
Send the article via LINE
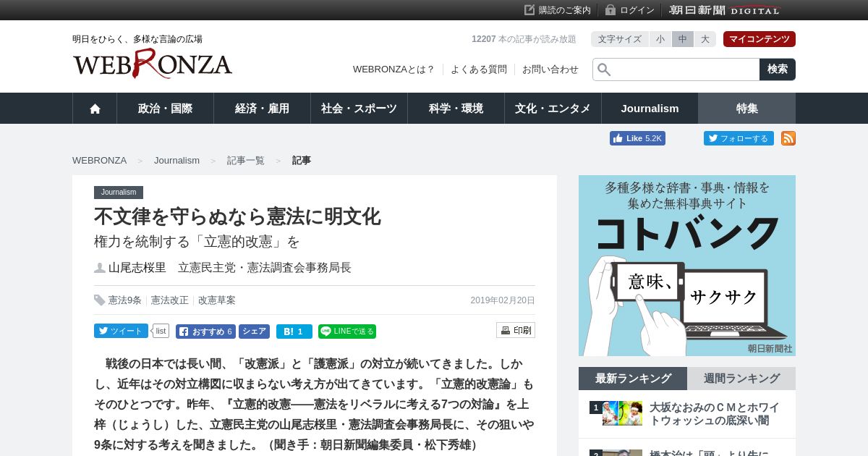(347, 332)
